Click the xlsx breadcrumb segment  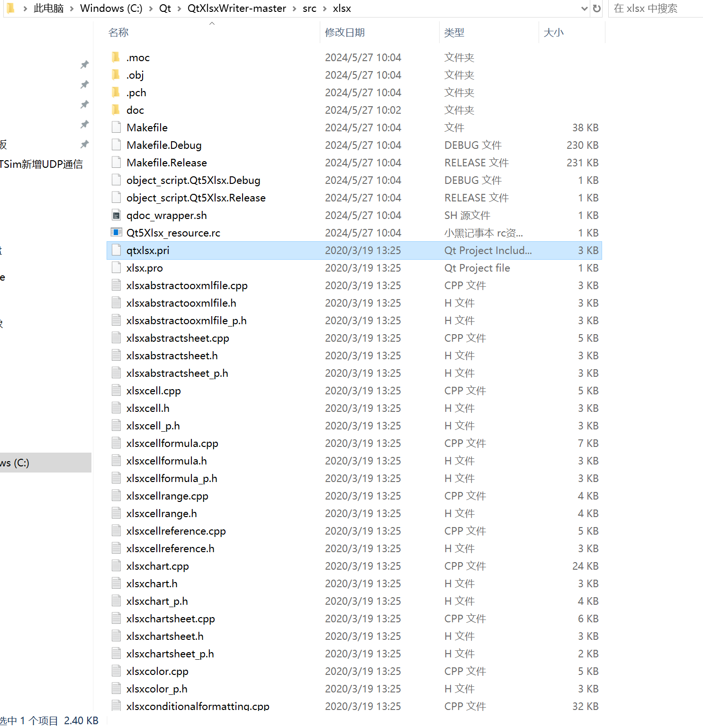(342, 9)
